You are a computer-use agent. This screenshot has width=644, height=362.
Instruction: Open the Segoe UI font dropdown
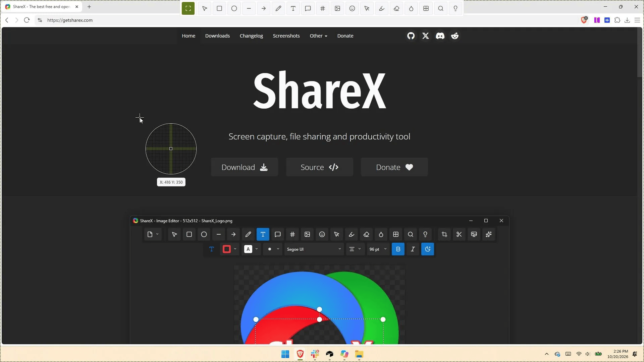point(314,249)
